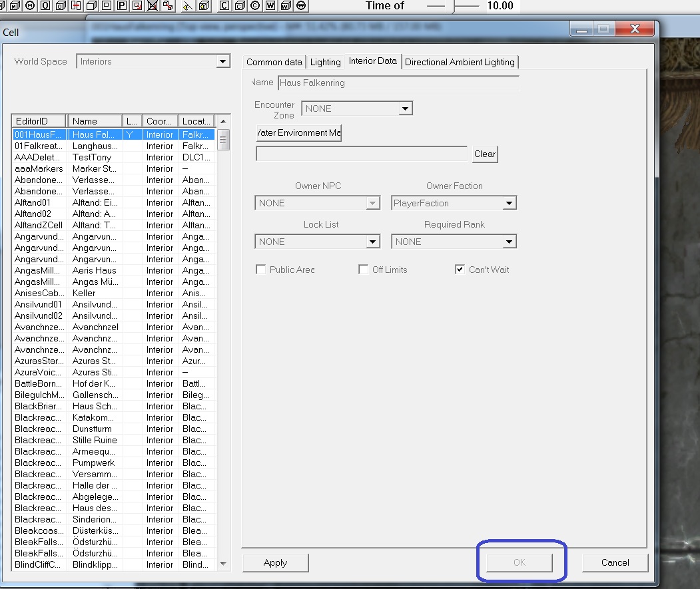Open the World Space dropdown
This screenshot has width=700, height=589.
(223, 62)
